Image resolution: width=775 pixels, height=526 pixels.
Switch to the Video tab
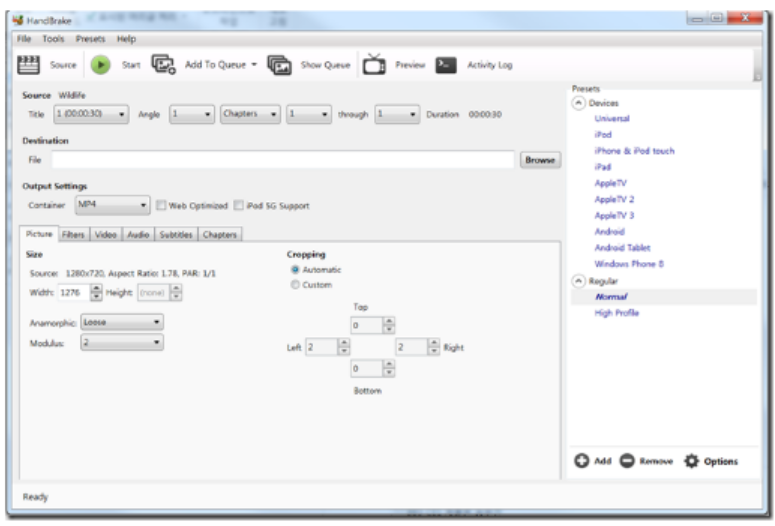click(x=106, y=235)
